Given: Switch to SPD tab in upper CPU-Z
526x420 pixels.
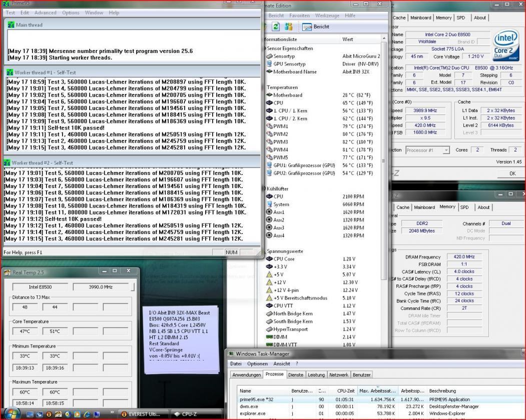Looking at the screenshot, I should [x=461, y=18].
